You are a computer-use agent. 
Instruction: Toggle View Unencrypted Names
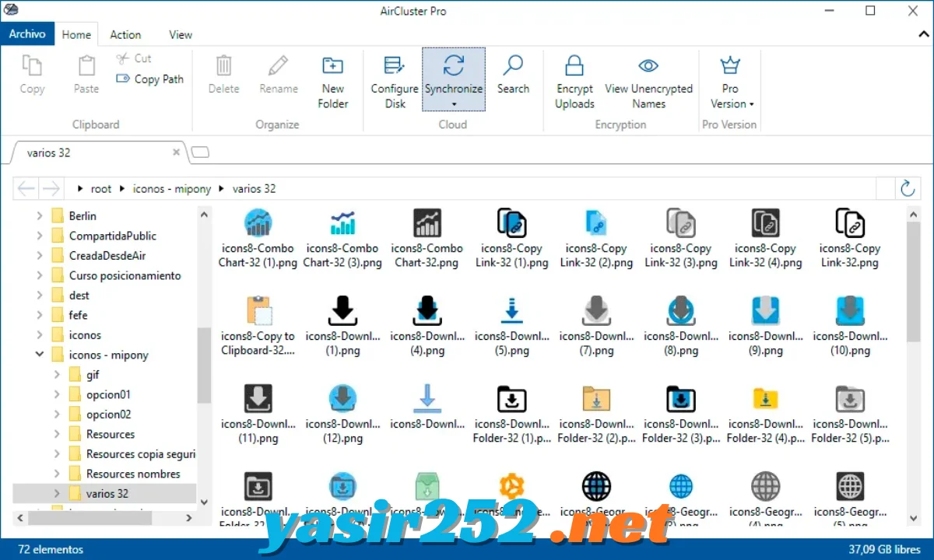(x=648, y=81)
